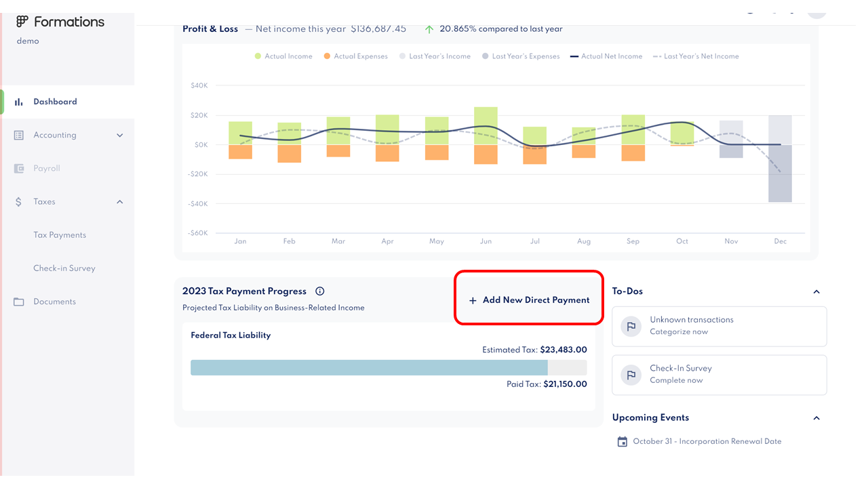Click the calendar icon for October 31 event

click(623, 441)
